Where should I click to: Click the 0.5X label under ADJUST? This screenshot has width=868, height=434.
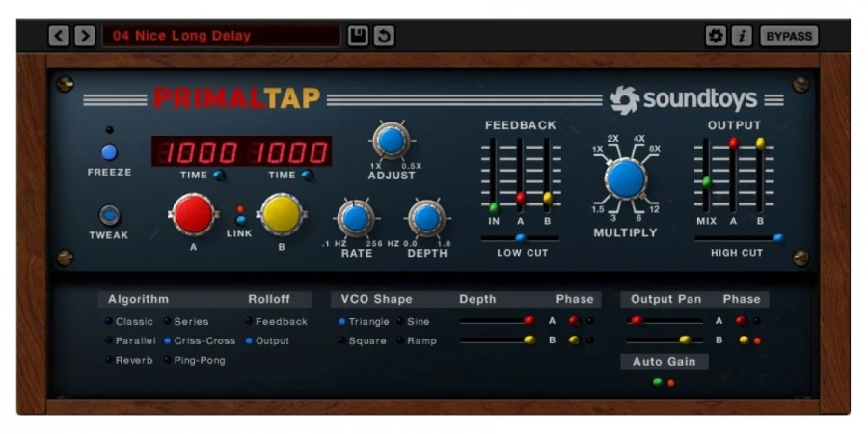click(411, 166)
